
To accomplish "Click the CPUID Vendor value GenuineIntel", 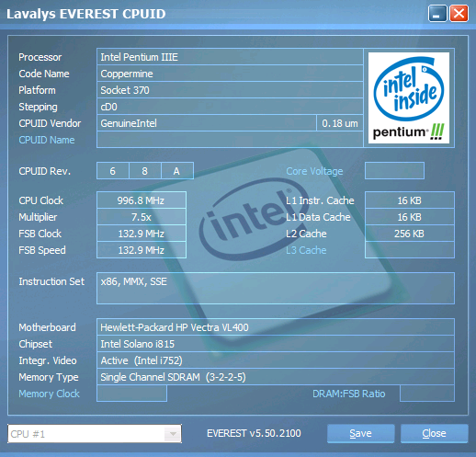I will coord(207,123).
